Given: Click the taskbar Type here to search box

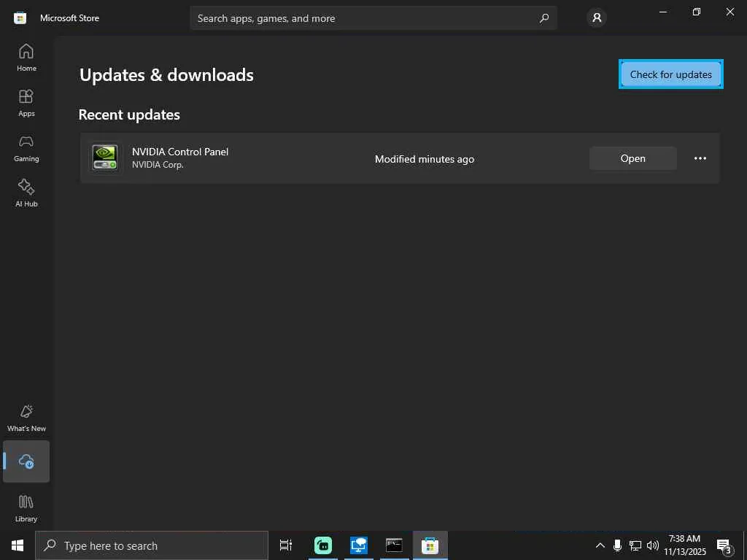Looking at the screenshot, I should click(152, 545).
